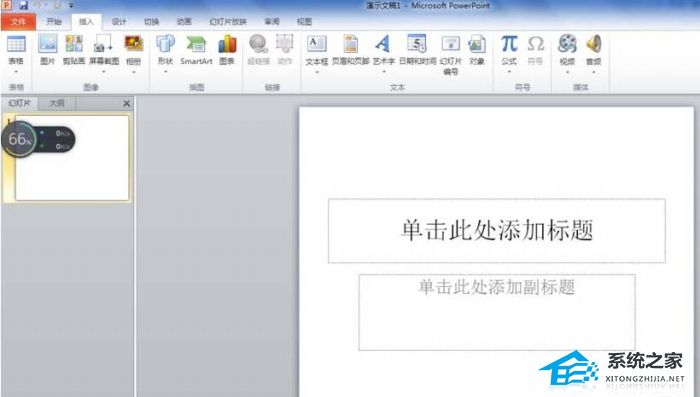700x397 pixels.
Task: Switch to the Outline pane tab
Action: (57, 103)
